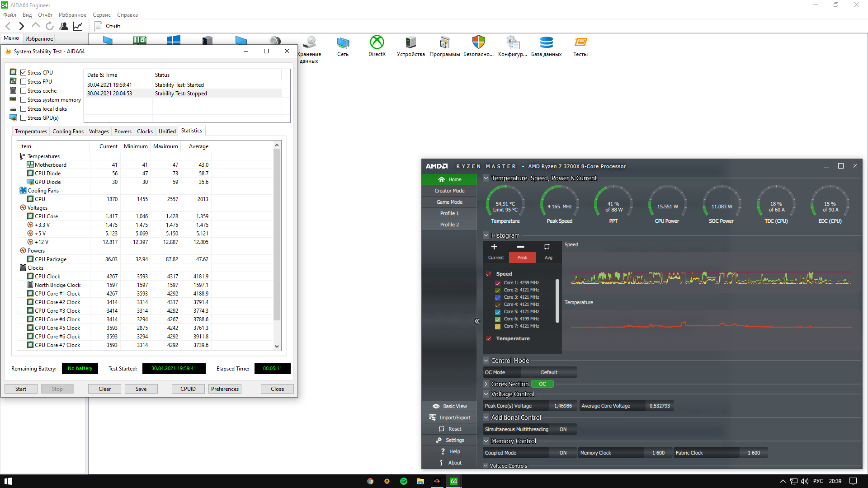The width and height of the screenshot is (868, 488).
Task: Open Spotify from the taskbar
Action: pos(404,481)
